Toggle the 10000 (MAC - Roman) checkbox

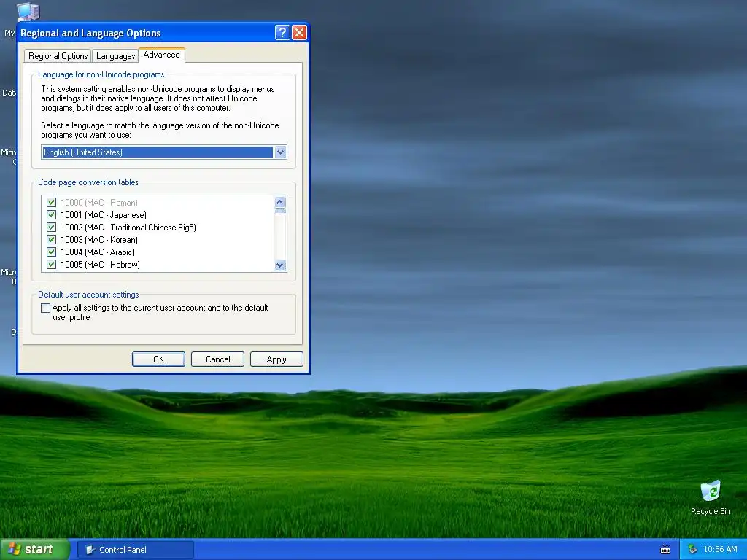(52, 203)
